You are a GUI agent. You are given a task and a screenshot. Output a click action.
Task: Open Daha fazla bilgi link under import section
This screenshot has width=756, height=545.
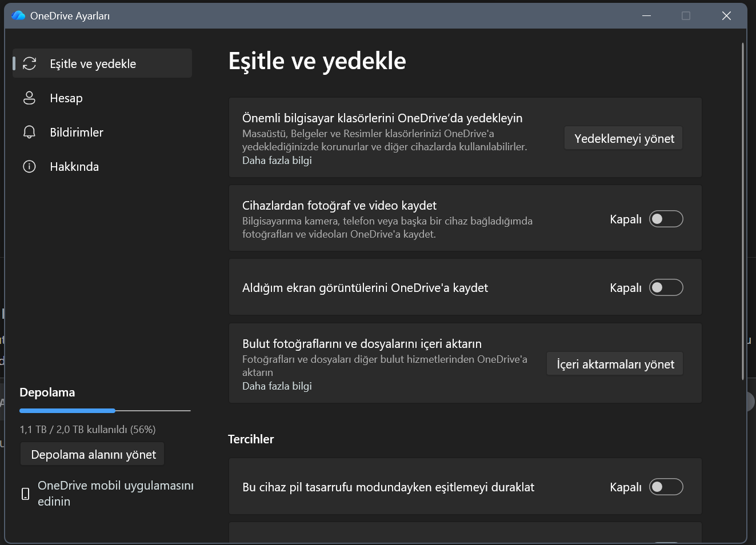pyautogui.click(x=277, y=386)
